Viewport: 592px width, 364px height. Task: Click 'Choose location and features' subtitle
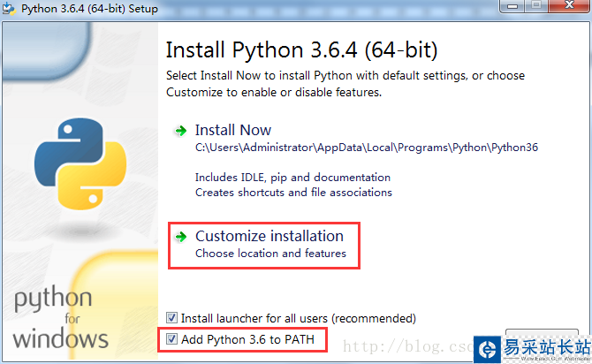tap(270, 254)
